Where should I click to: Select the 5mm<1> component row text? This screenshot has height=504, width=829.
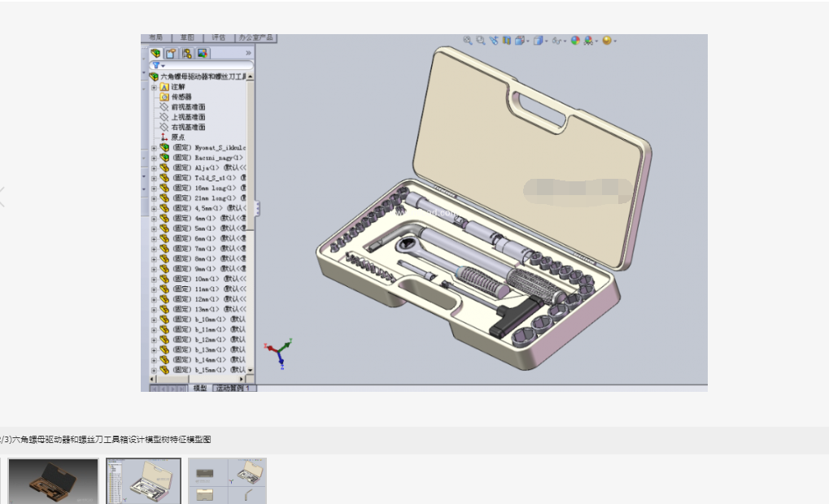pos(209,228)
